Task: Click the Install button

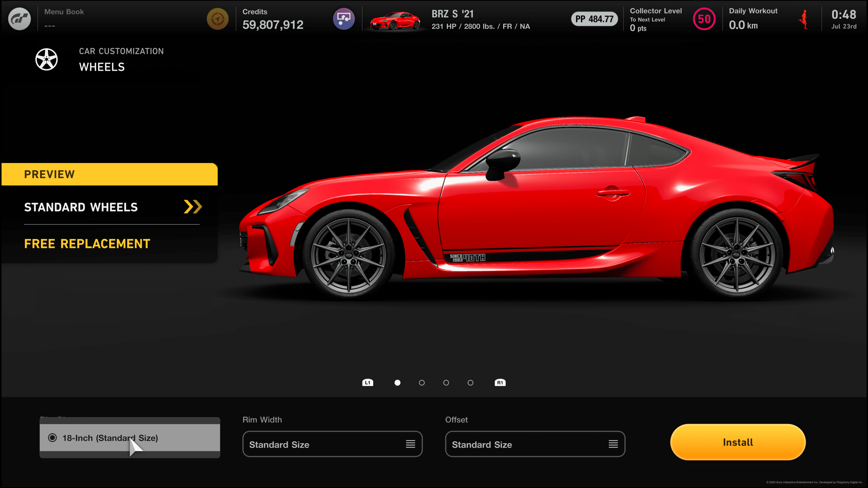Action: tap(738, 442)
